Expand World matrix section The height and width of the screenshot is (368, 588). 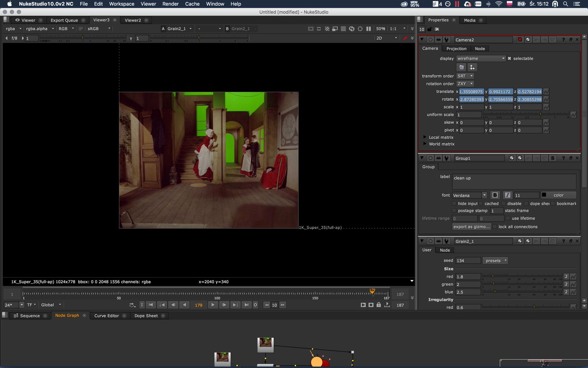[425, 144]
